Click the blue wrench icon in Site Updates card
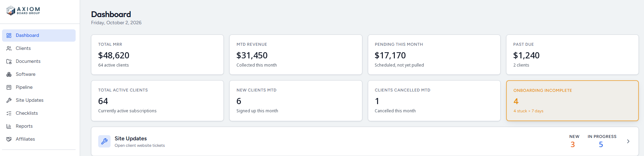 tap(104, 141)
